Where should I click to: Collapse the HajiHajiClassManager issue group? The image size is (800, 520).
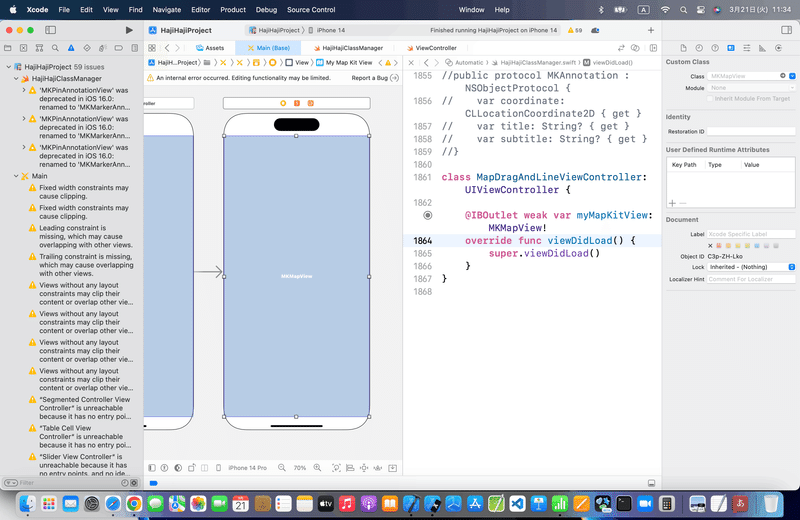pos(16,79)
